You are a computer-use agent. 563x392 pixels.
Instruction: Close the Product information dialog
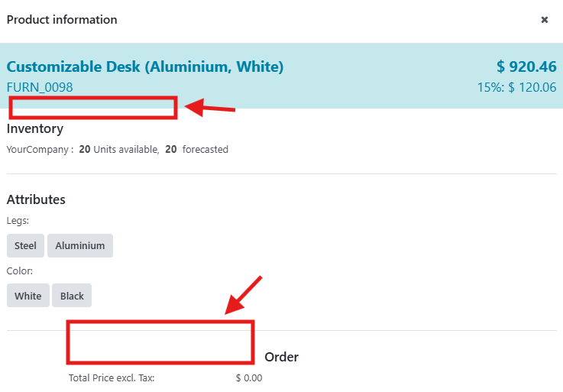click(x=545, y=20)
